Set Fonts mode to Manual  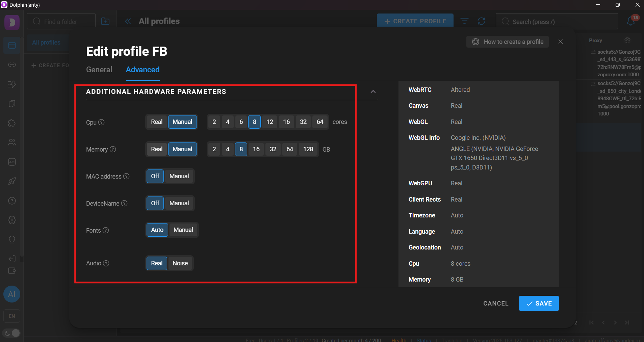(183, 230)
